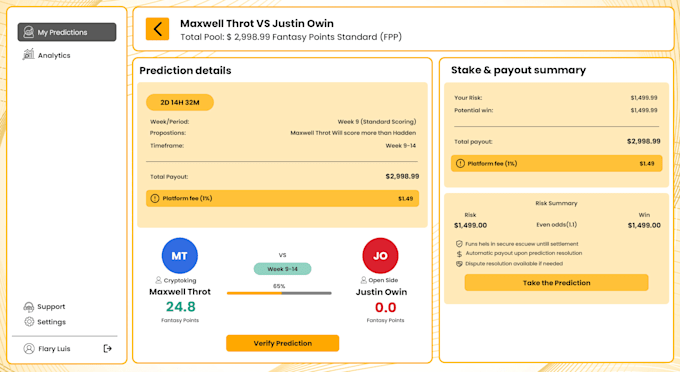Click $1.49 fee in Prediction details

coord(405,199)
